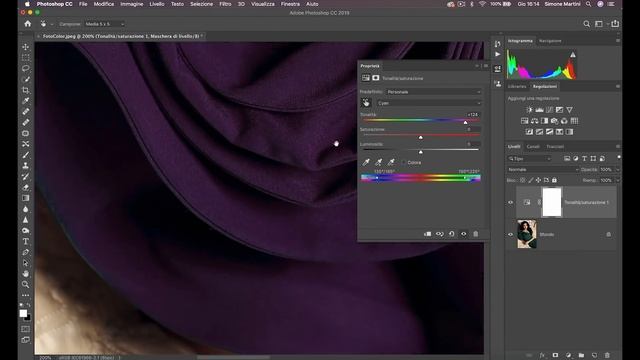This screenshot has height=360, width=640.
Task: Toggle lock image pixels brush icon
Action: (x=531, y=180)
